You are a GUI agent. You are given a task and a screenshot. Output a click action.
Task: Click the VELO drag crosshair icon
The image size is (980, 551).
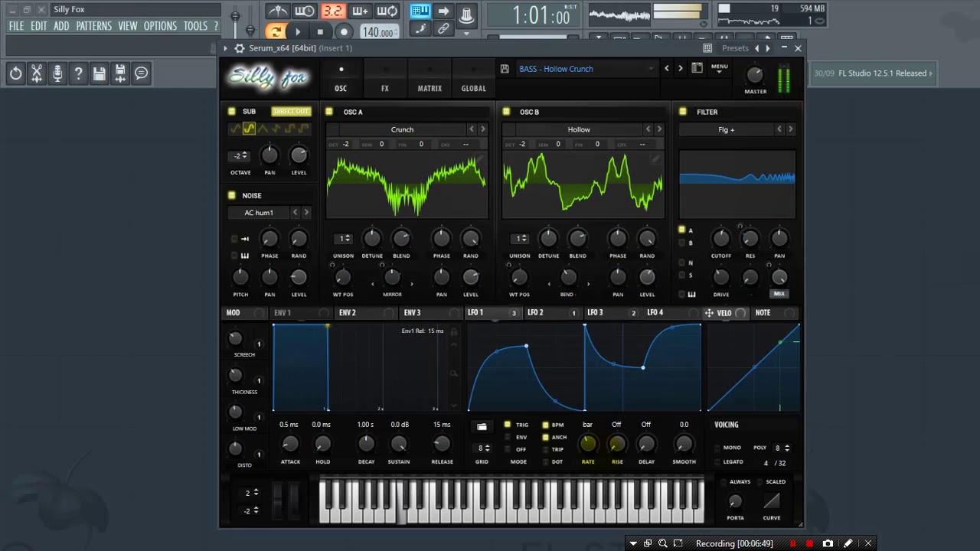point(709,313)
